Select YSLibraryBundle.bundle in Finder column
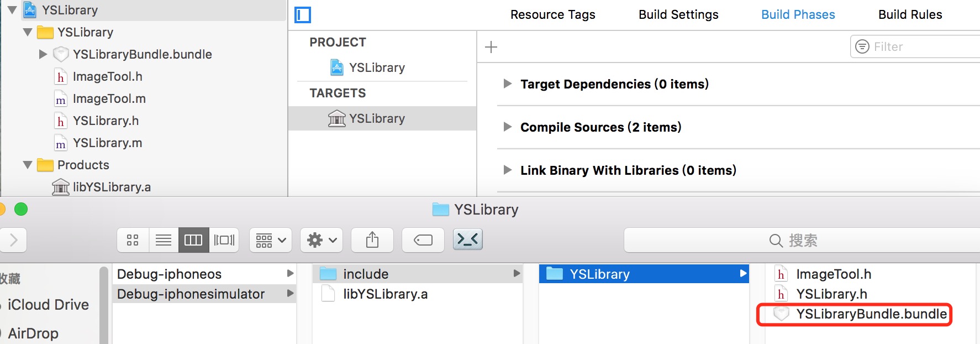 pos(854,314)
